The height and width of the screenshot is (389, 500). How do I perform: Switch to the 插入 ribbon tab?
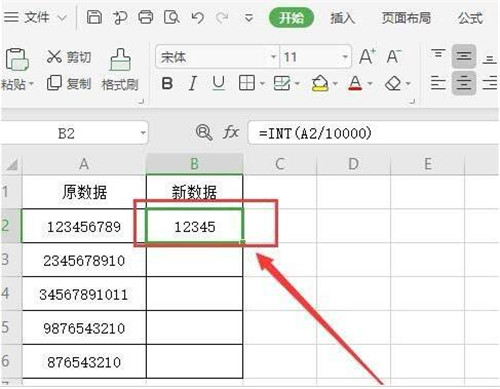point(342,18)
